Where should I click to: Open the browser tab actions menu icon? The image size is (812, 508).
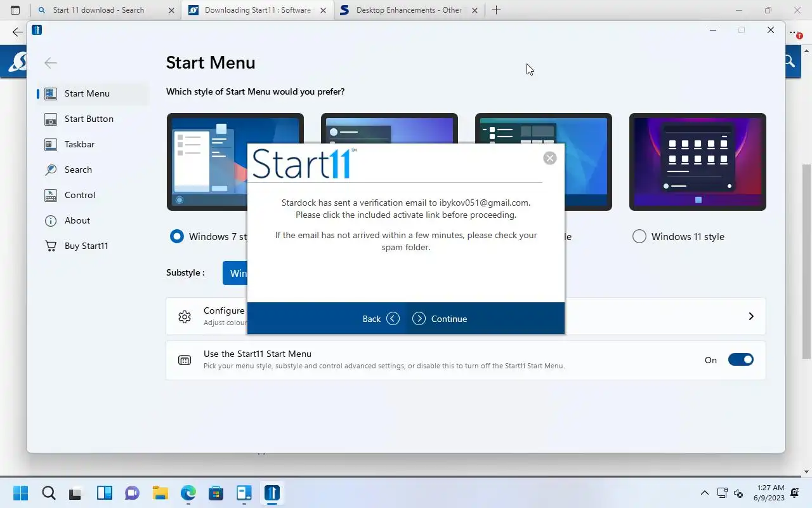coord(15,10)
